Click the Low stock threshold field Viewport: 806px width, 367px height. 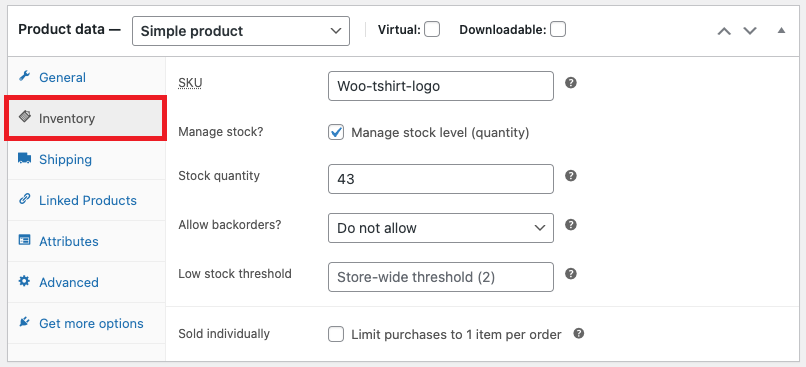click(x=441, y=277)
